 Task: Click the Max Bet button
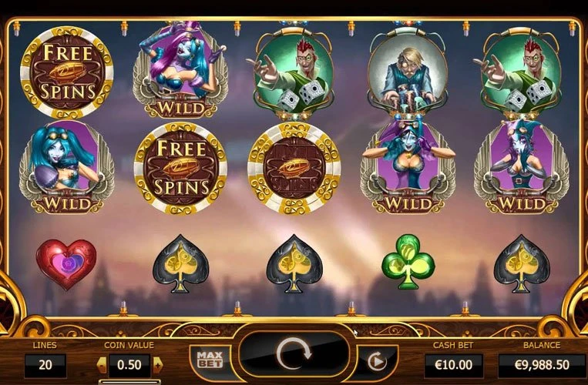tap(210, 360)
